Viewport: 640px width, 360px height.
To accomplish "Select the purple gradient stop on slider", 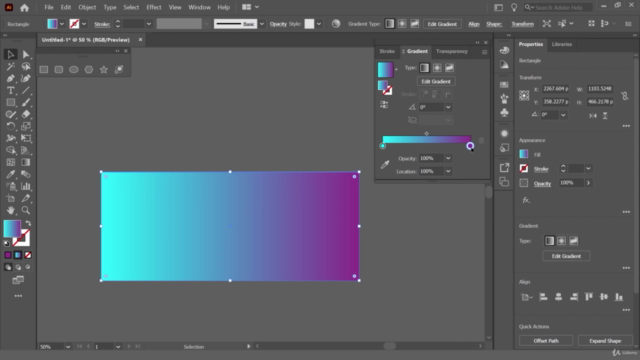I will pos(470,146).
